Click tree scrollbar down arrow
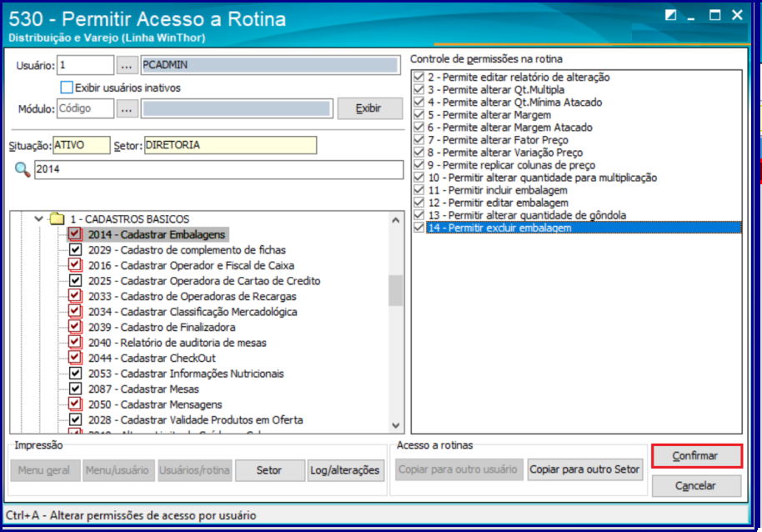This screenshot has height=532, width=762. click(396, 425)
